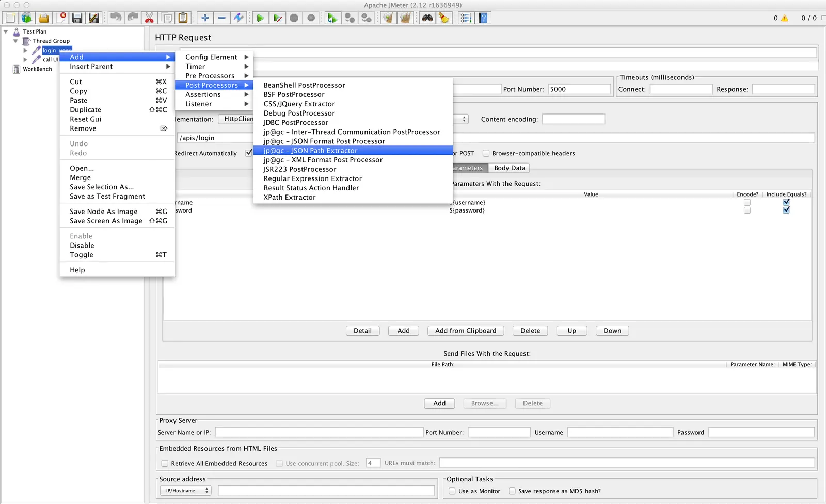Click the Detail button
This screenshot has width=826, height=504.
[362, 331]
